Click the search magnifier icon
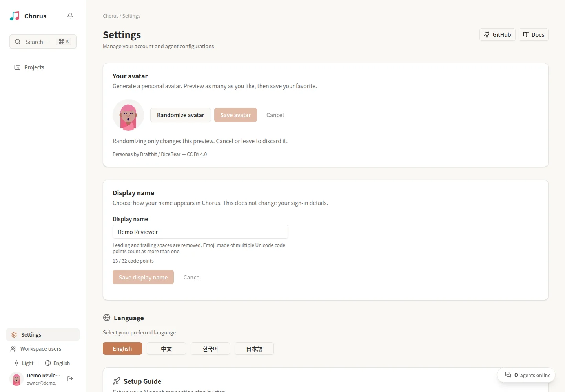The width and height of the screenshot is (565, 392). (x=18, y=42)
